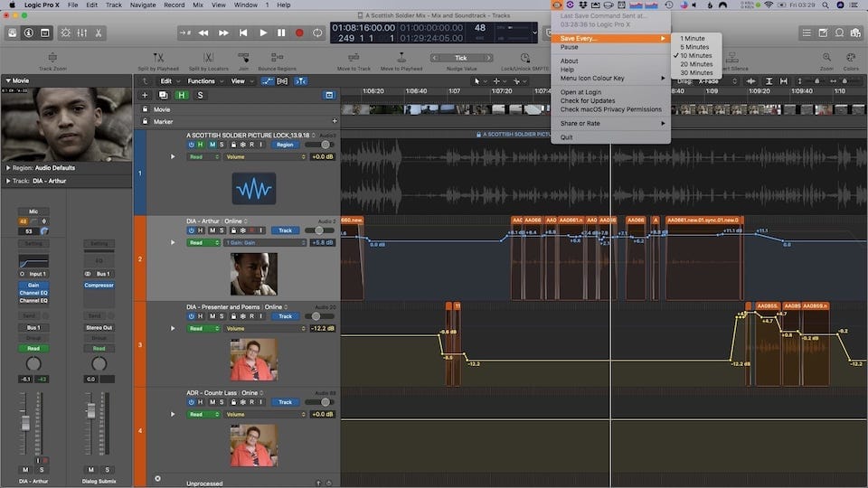Click the add marker plus icon
Image resolution: width=868 pixels, height=488 pixels.
click(335, 121)
